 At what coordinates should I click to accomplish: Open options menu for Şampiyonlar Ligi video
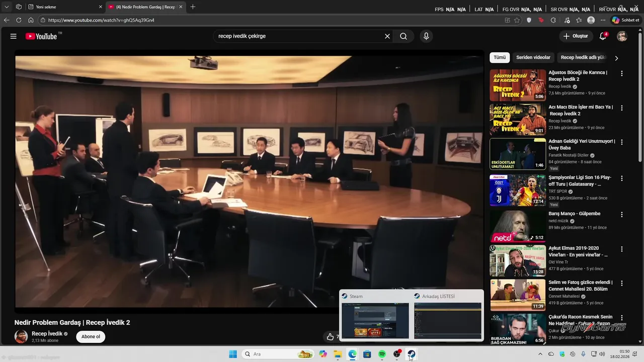(622, 178)
